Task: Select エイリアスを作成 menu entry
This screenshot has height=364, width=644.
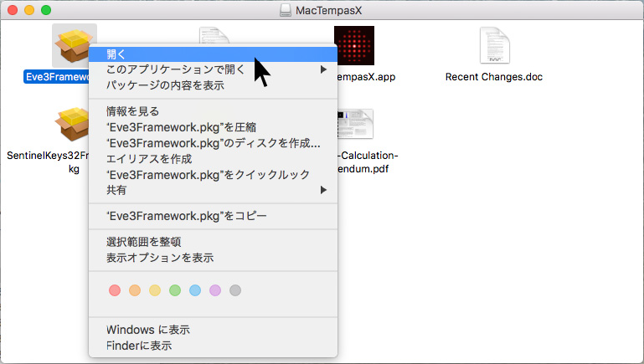Action: 149,159
